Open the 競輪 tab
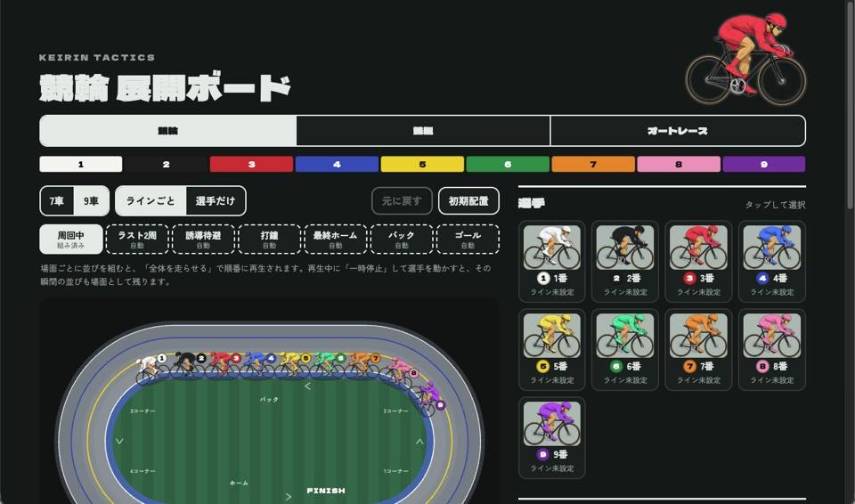The width and height of the screenshot is (855, 504). (x=168, y=131)
